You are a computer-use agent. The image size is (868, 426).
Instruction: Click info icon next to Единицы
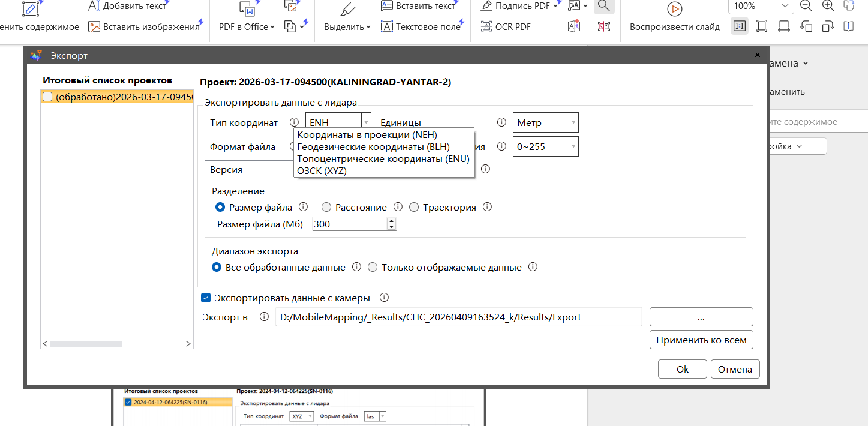tap(501, 122)
